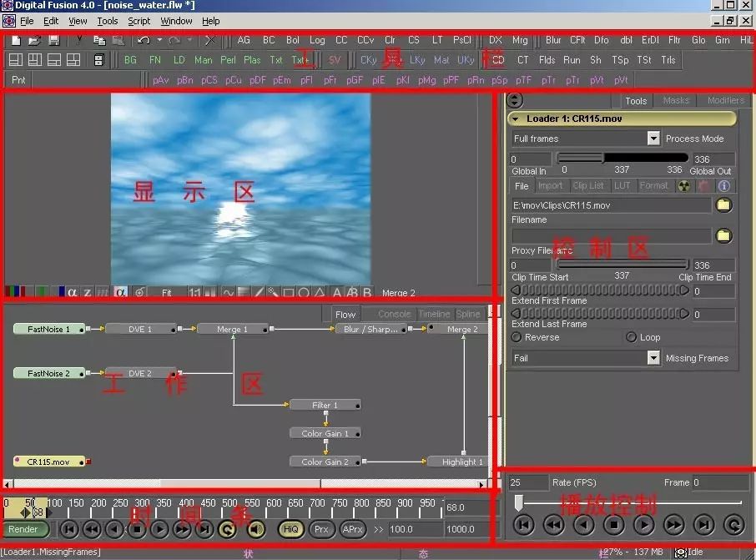The image size is (756, 560).
Task: Open the Missing Frames dropdown
Action: 653,358
